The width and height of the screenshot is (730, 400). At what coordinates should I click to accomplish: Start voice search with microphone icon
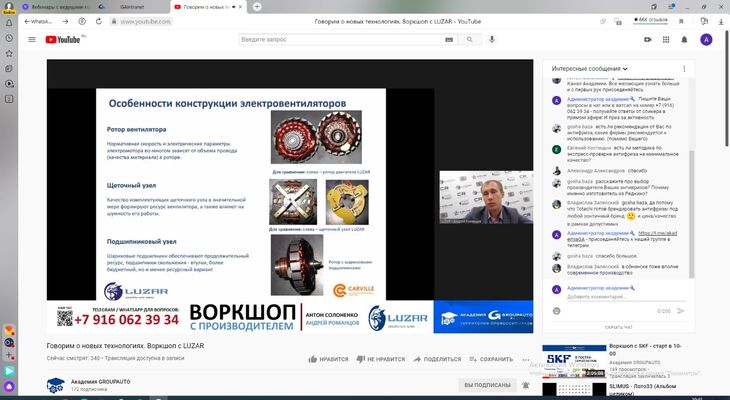click(x=492, y=40)
